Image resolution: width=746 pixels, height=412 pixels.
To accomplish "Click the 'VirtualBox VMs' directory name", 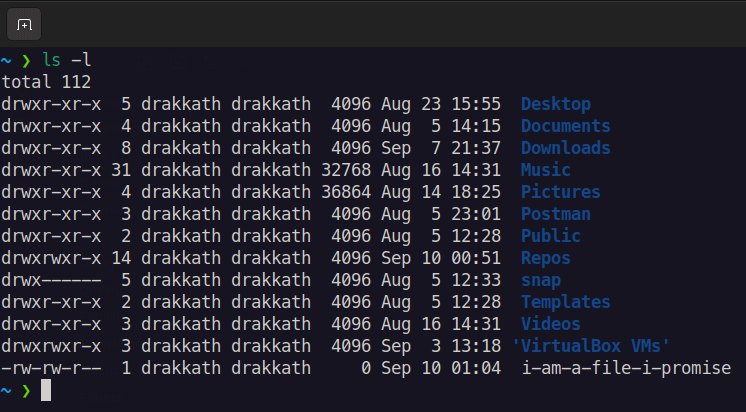I will 590,346.
